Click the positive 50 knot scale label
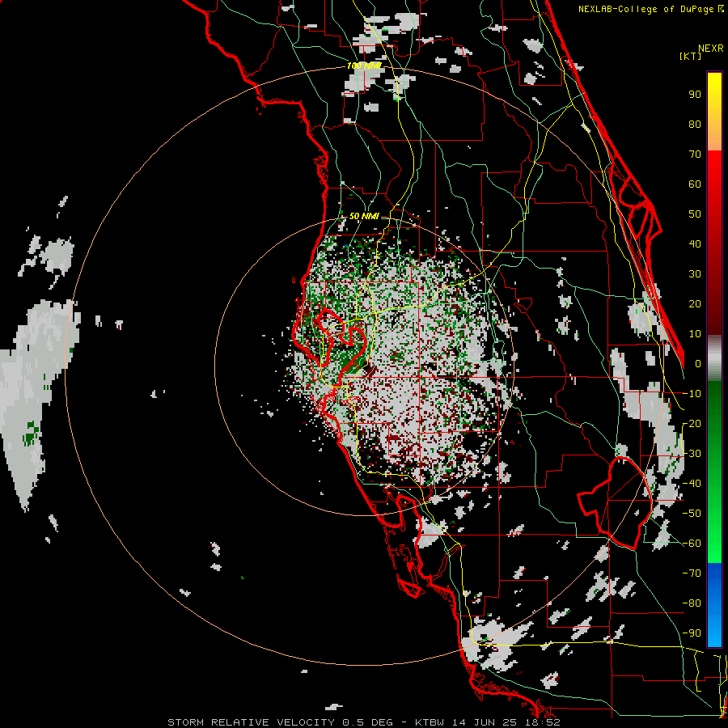Viewport: 728px width, 728px height. (695, 214)
